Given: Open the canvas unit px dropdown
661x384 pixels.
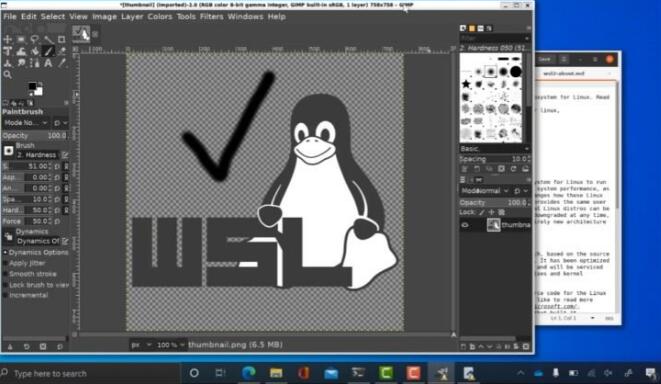Looking at the screenshot, I should (x=141, y=345).
